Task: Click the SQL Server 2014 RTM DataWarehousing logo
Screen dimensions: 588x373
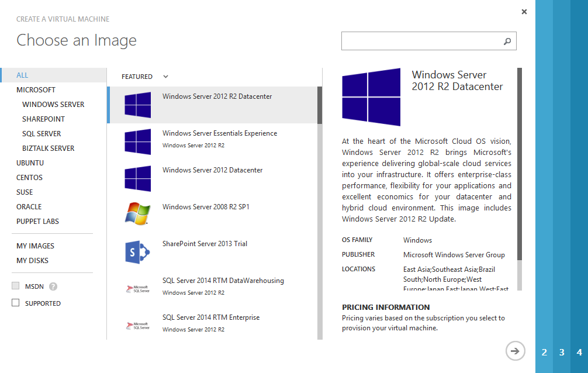Action: coord(137,289)
